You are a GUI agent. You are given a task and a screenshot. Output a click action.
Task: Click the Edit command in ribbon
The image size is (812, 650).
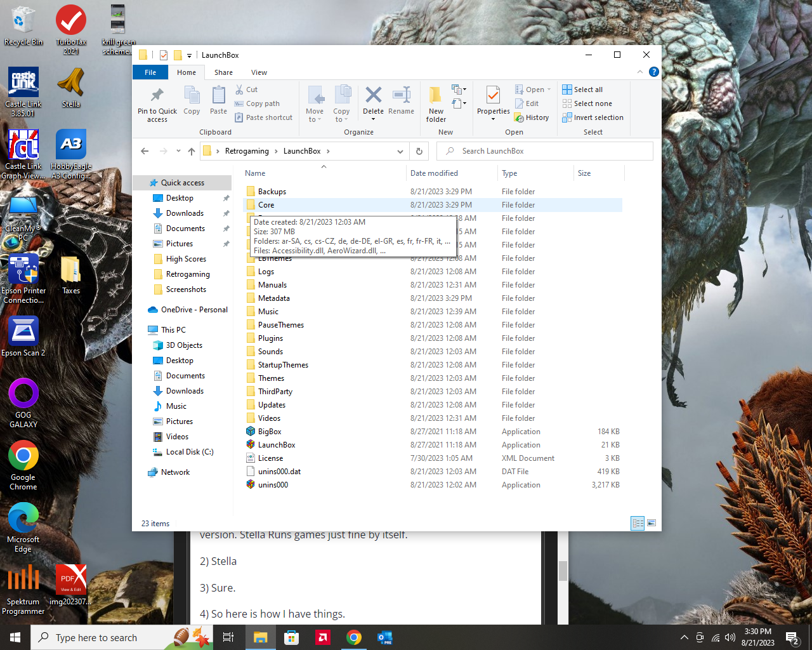[x=527, y=103]
